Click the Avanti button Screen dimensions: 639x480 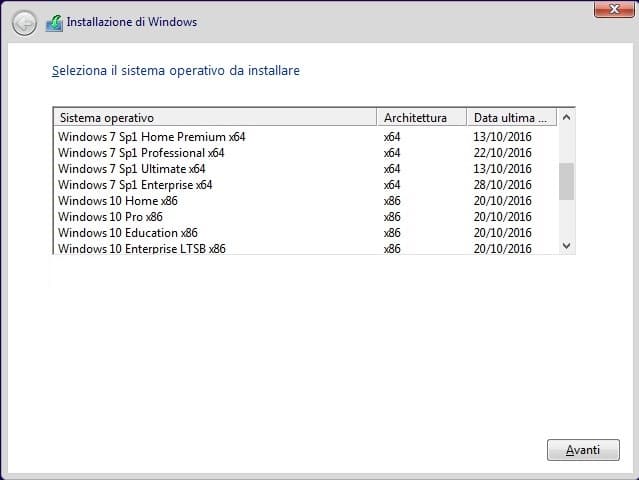click(583, 450)
